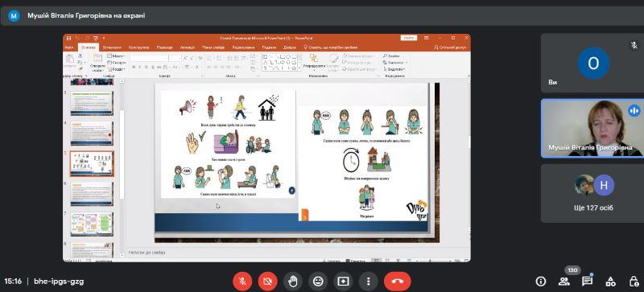
Task: Leave the call with the red hang-up button
Action: point(397,282)
